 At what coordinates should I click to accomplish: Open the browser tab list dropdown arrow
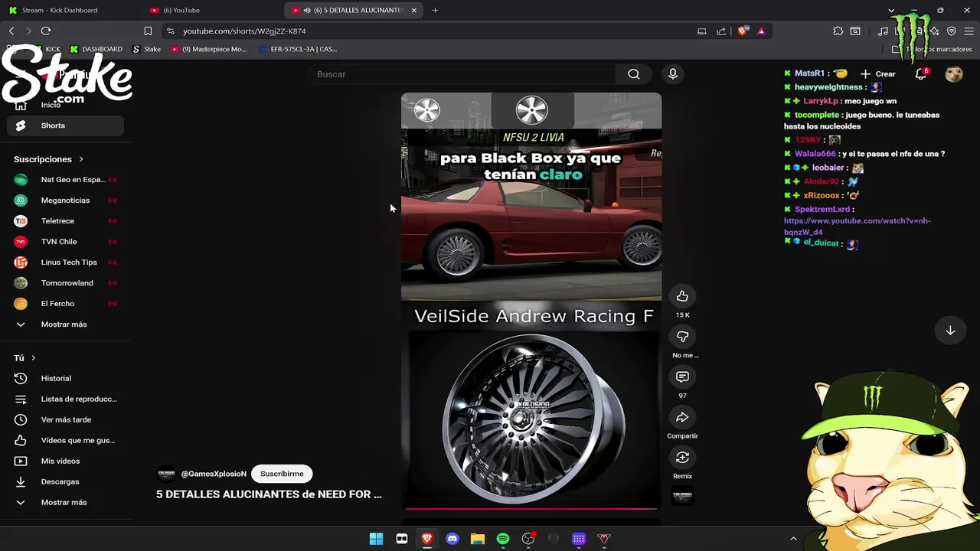891,11
